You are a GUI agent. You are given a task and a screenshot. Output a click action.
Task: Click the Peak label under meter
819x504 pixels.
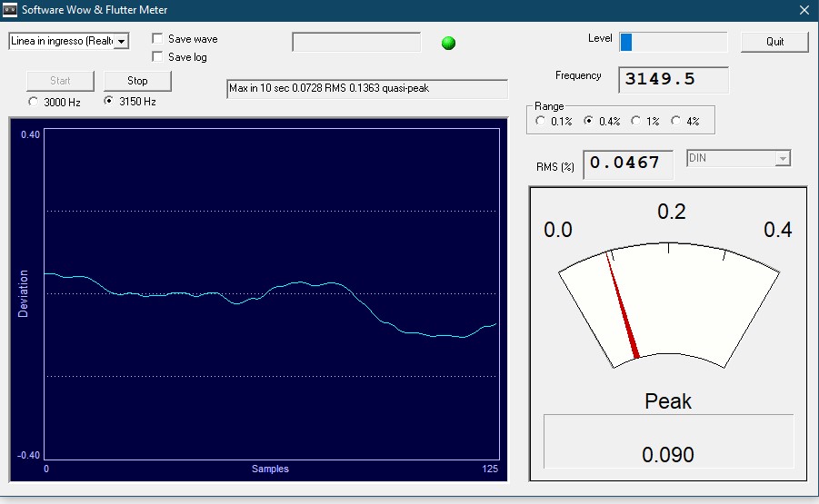point(668,401)
